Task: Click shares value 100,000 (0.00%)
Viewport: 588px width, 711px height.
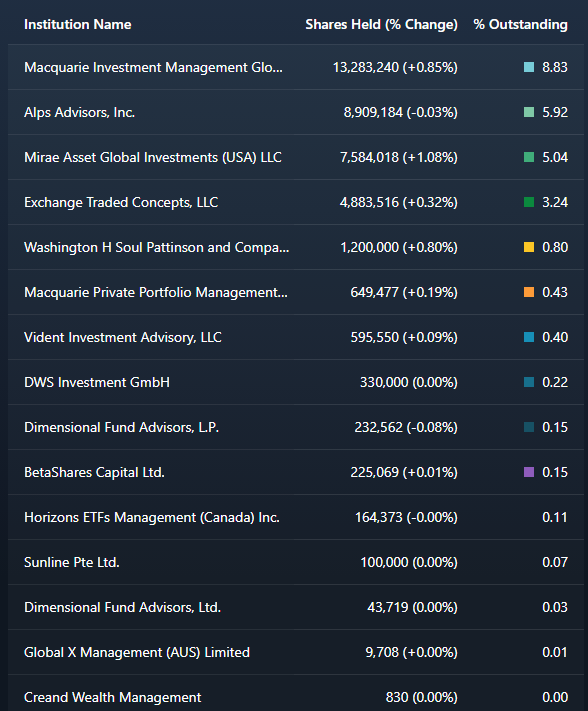Action: [409, 562]
